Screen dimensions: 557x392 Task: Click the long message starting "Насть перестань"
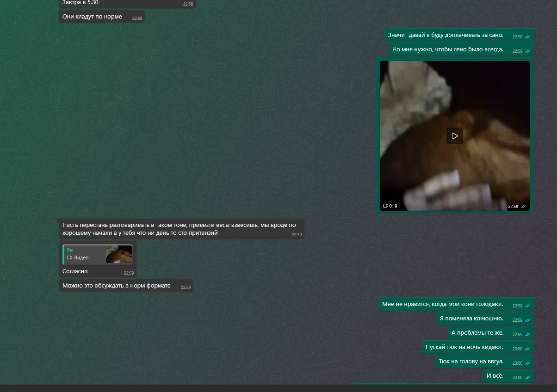click(179, 229)
